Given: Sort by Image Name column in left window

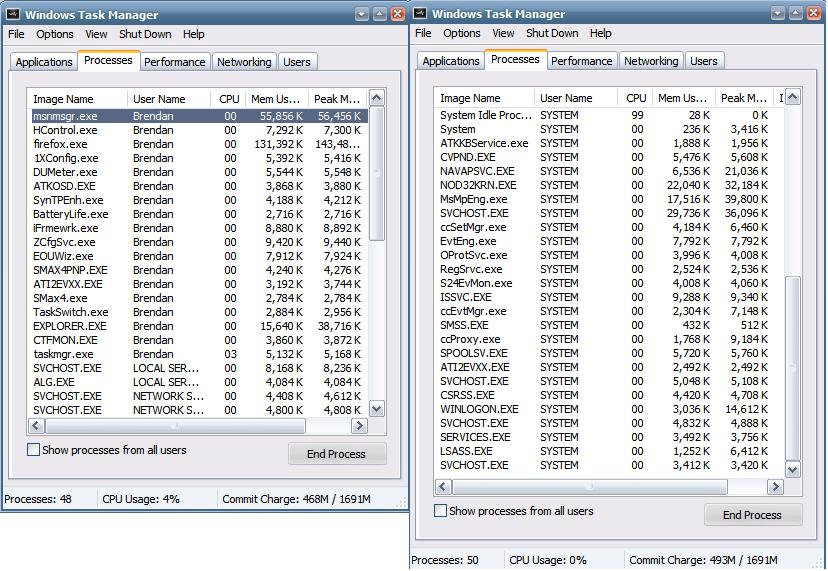Looking at the screenshot, I should [78, 99].
